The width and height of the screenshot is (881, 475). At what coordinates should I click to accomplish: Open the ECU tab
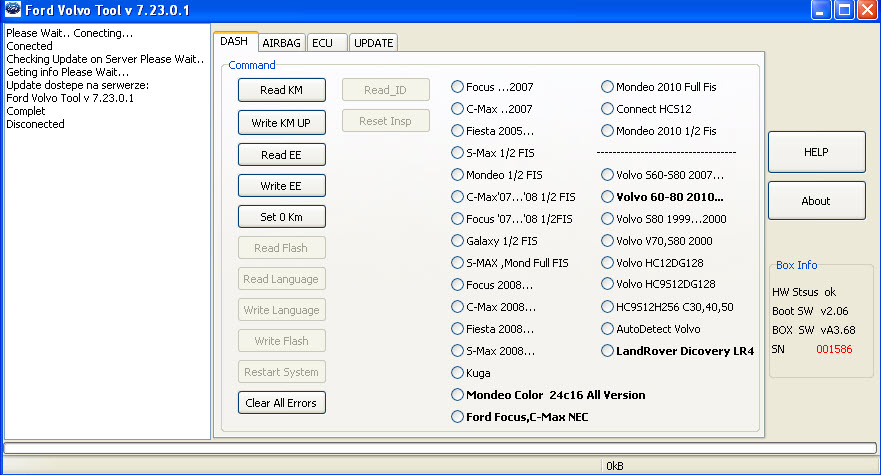[326, 43]
